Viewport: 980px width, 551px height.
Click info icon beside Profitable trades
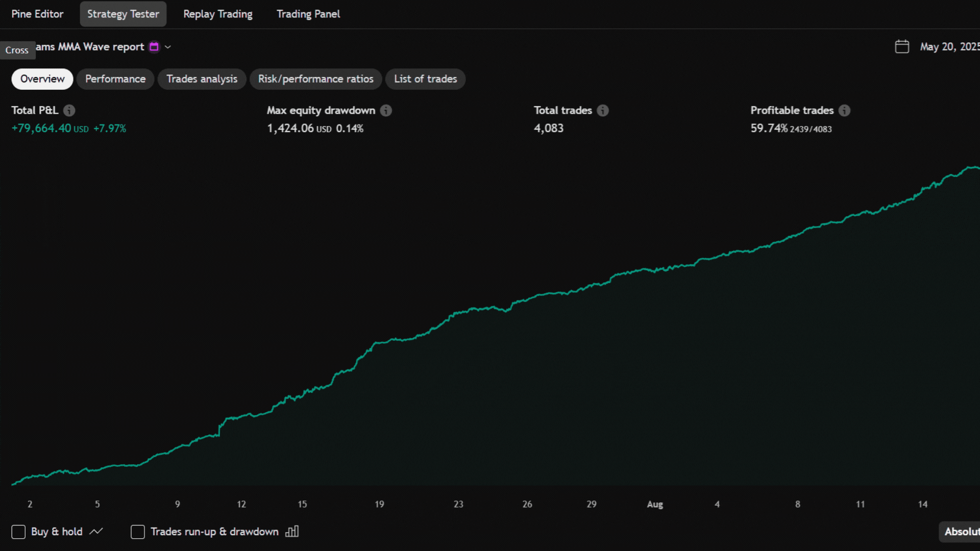click(x=845, y=110)
